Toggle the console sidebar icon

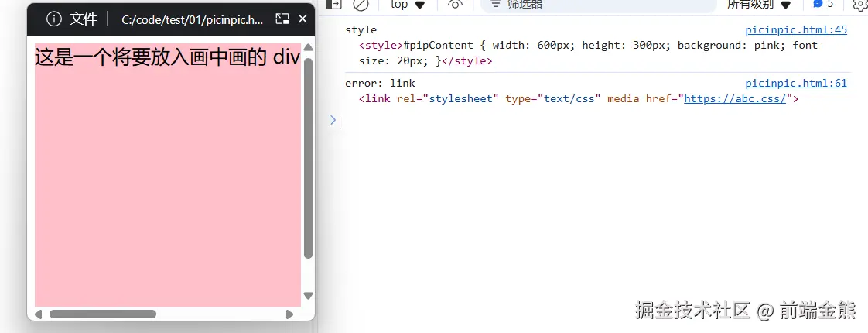(x=333, y=5)
